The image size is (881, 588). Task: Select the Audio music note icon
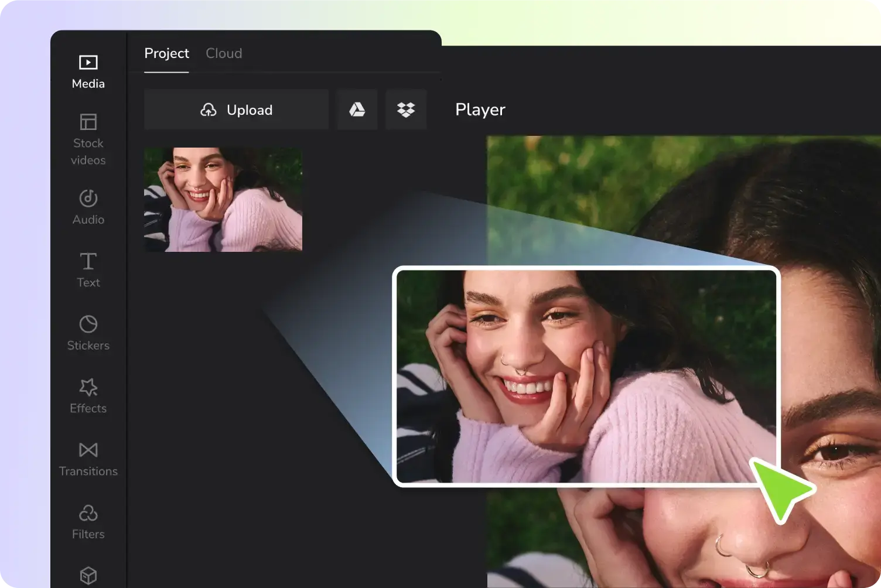(x=88, y=198)
